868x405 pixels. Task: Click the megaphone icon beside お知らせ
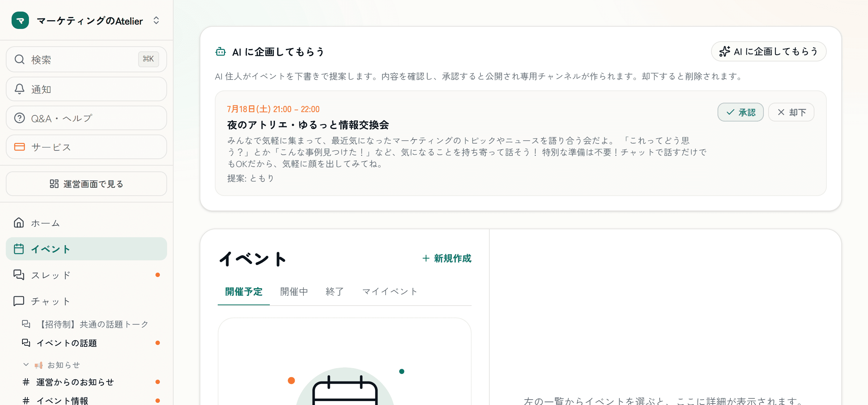39,365
